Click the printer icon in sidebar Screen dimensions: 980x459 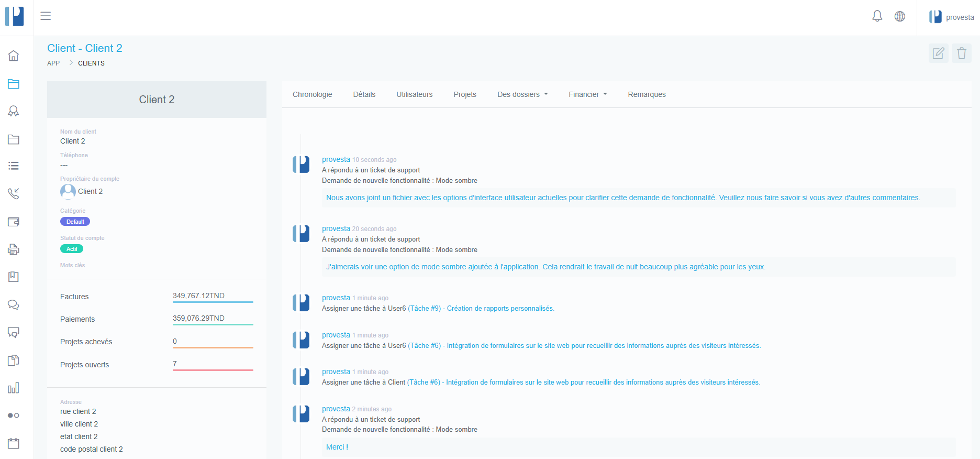[14, 249]
